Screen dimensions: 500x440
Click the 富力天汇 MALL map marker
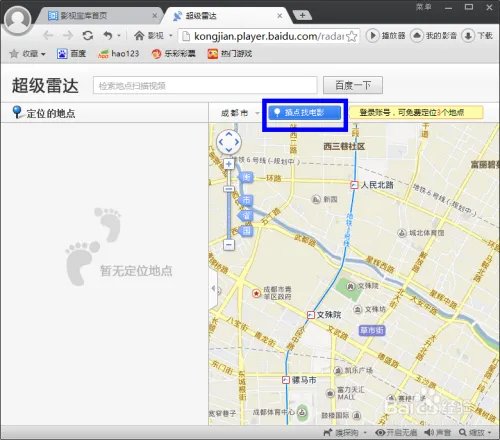pyautogui.click(x=330, y=394)
